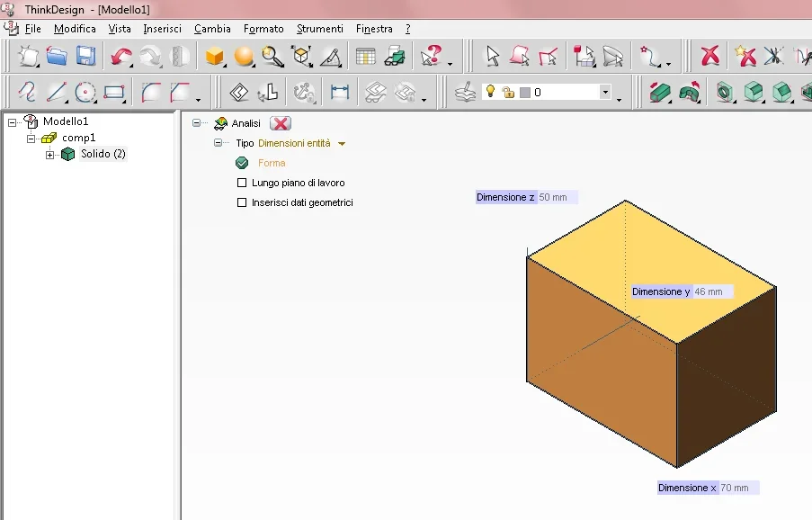The image size is (812, 520).
Task: Click the orange sphere material icon
Action: point(244,56)
